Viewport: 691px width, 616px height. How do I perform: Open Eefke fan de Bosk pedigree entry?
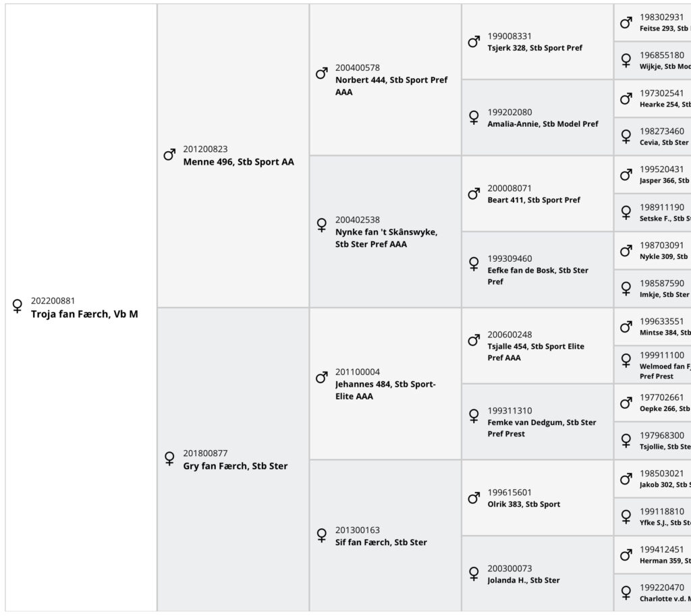click(537, 270)
